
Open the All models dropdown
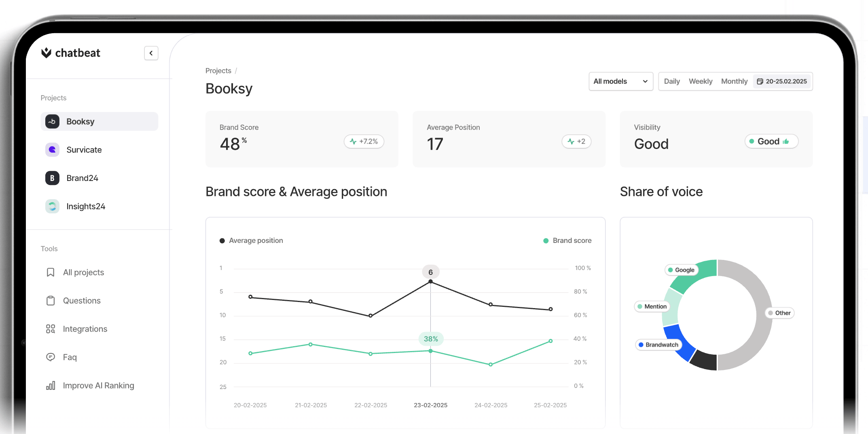coord(621,81)
